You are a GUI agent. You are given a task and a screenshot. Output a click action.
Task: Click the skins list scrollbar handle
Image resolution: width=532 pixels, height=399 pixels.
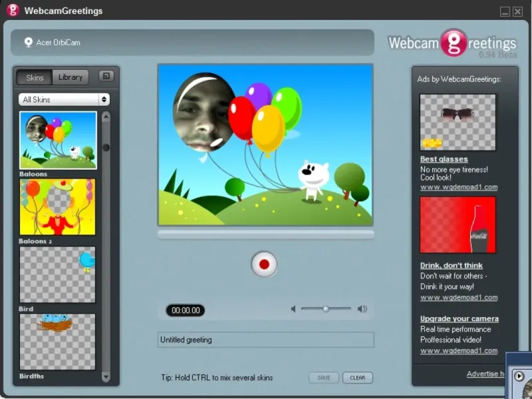click(x=106, y=148)
